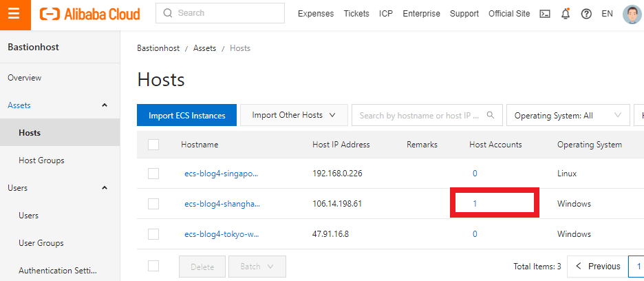Screen dimensions: 644x281
Task: Click the Host IP Address column header
Action: click(x=341, y=145)
